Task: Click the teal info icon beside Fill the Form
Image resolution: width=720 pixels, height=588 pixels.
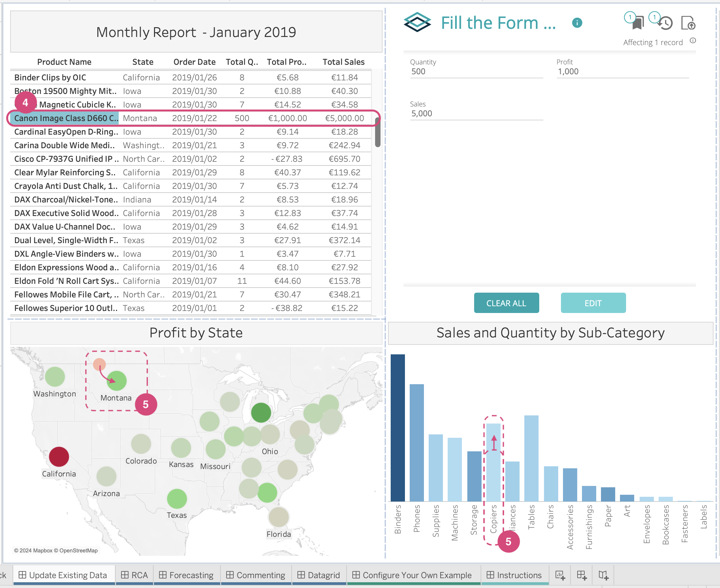Action: [x=577, y=23]
